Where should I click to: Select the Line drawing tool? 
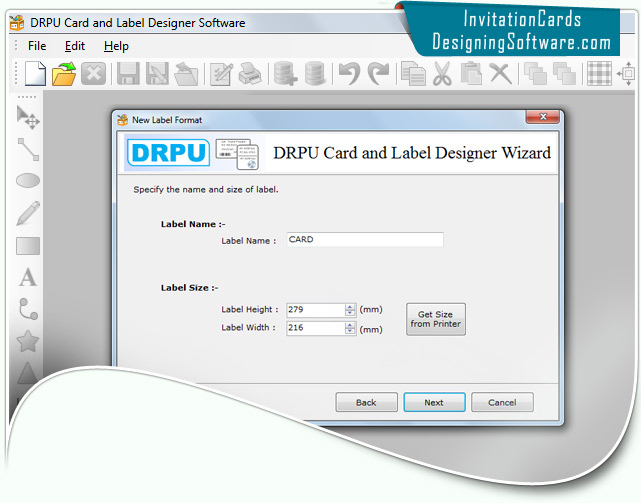click(x=28, y=150)
